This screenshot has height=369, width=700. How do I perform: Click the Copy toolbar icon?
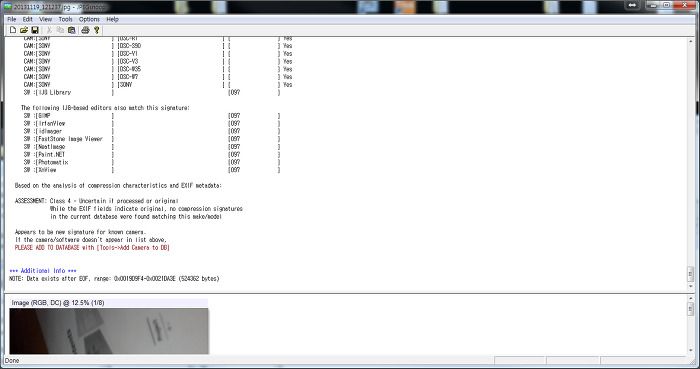pyautogui.click(x=60, y=30)
